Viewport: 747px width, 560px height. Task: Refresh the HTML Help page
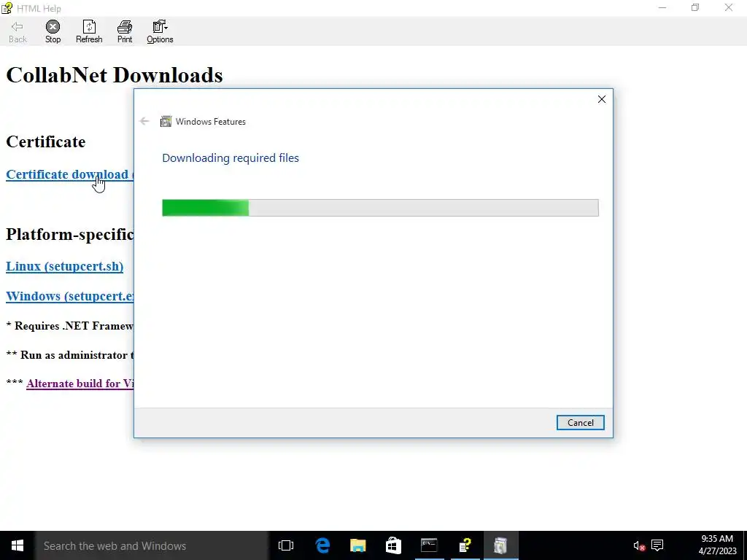point(89,32)
